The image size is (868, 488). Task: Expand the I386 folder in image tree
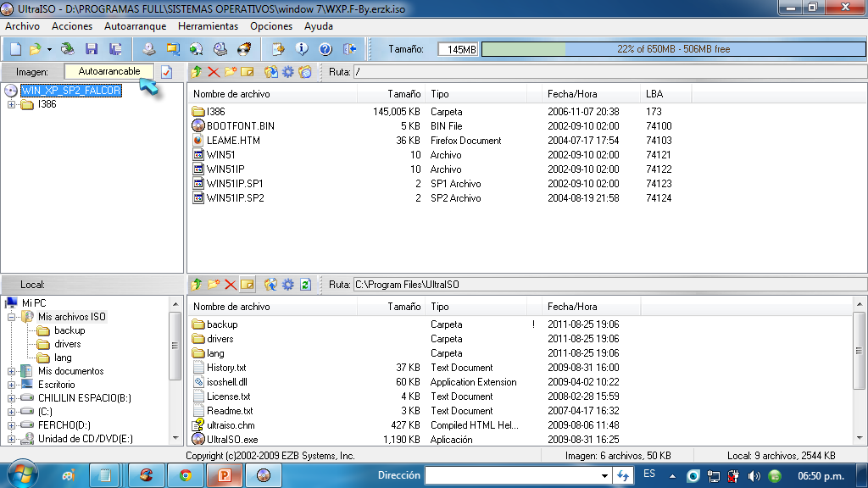pyautogui.click(x=11, y=104)
